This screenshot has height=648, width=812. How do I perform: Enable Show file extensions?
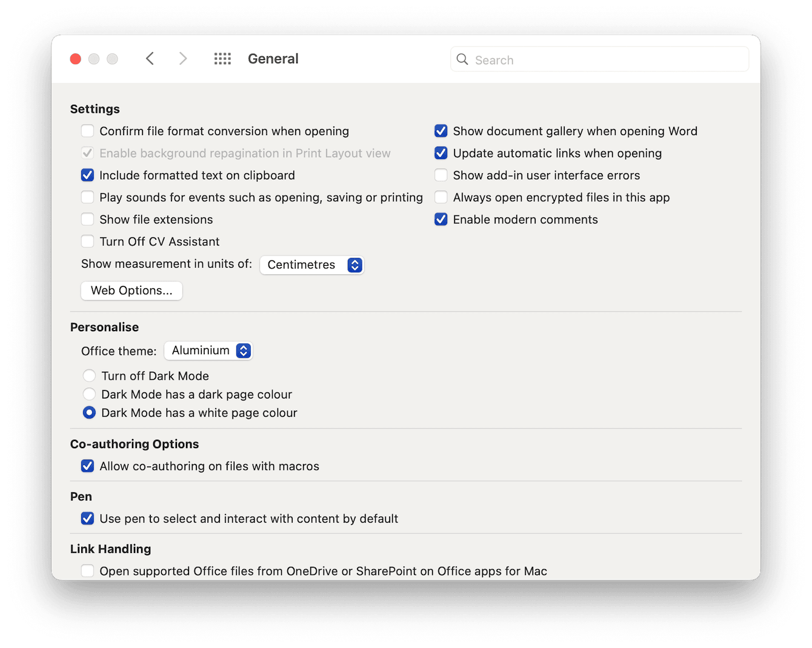coord(87,219)
